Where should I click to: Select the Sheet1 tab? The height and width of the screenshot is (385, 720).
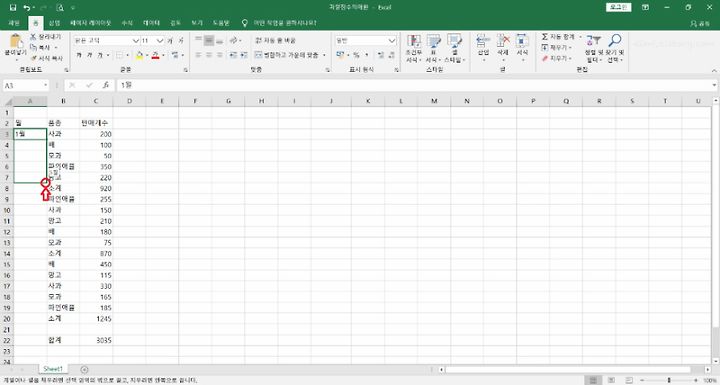53,369
